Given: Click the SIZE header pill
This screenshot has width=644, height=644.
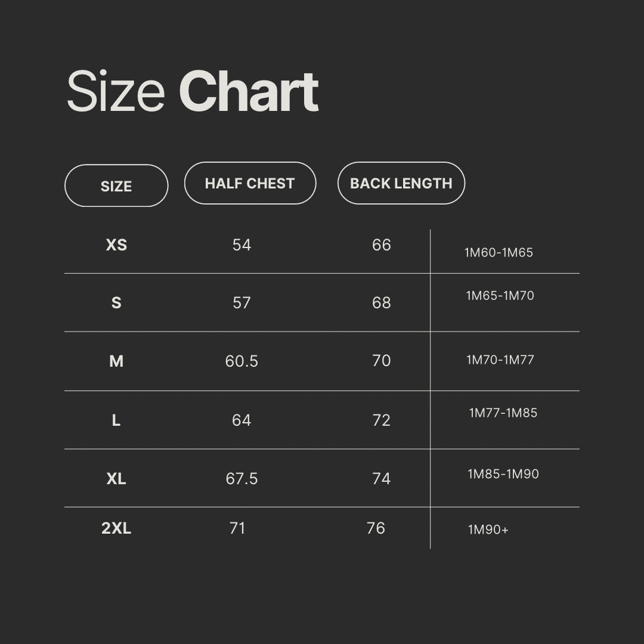Looking at the screenshot, I should click(x=116, y=186).
